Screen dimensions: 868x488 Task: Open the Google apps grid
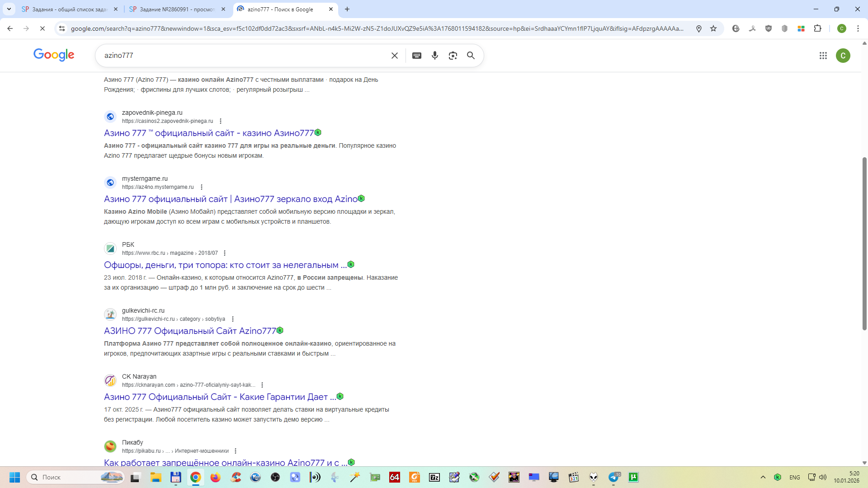(x=823, y=56)
